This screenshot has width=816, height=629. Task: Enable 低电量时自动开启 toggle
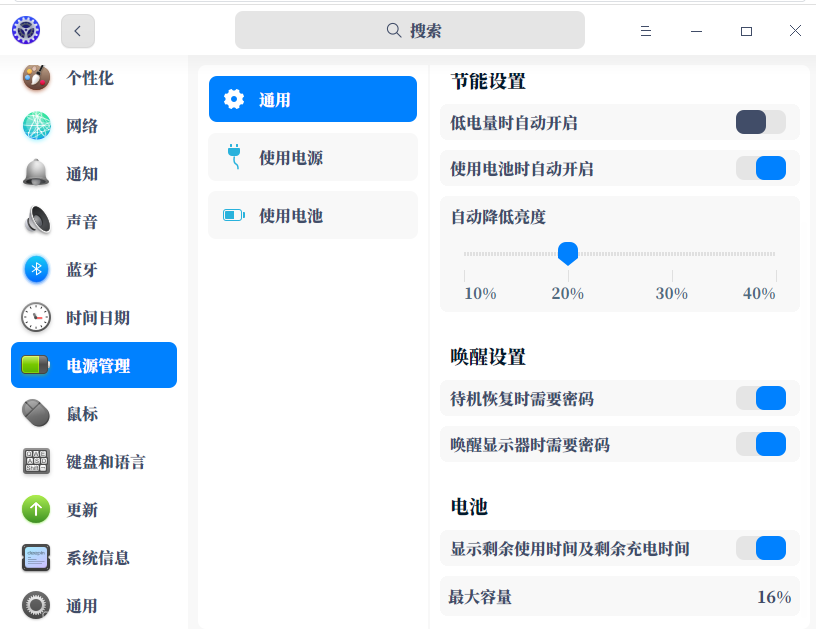click(x=759, y=121)
